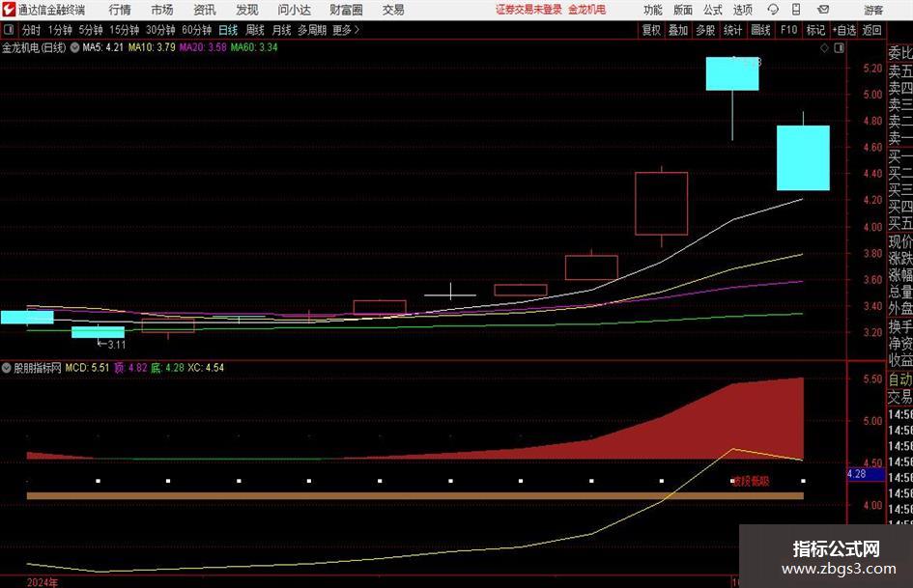
Task: Click the MCD: 5.51 value
Action: click(x=87, y=368)
